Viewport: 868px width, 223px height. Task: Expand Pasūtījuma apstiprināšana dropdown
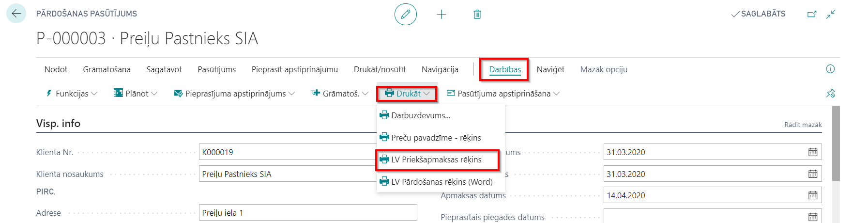503,94
